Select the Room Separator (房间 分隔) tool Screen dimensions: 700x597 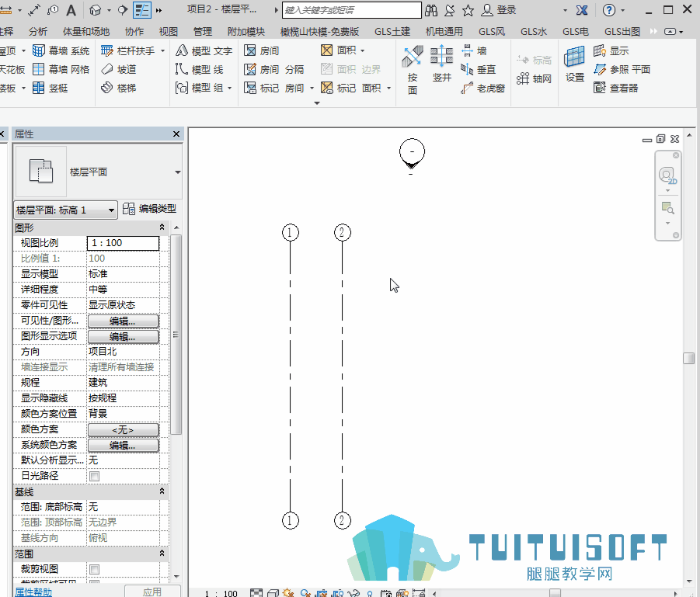[274, 70]
